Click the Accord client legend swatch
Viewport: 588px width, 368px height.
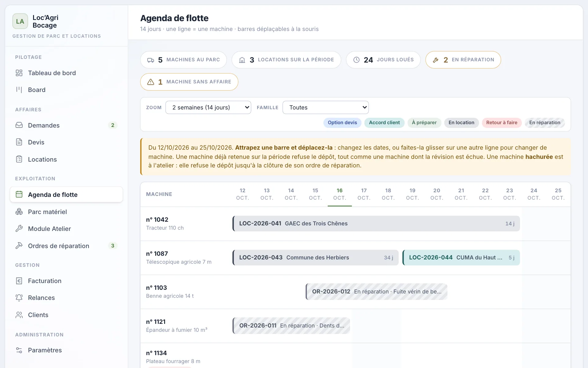(x=384, y=123)
